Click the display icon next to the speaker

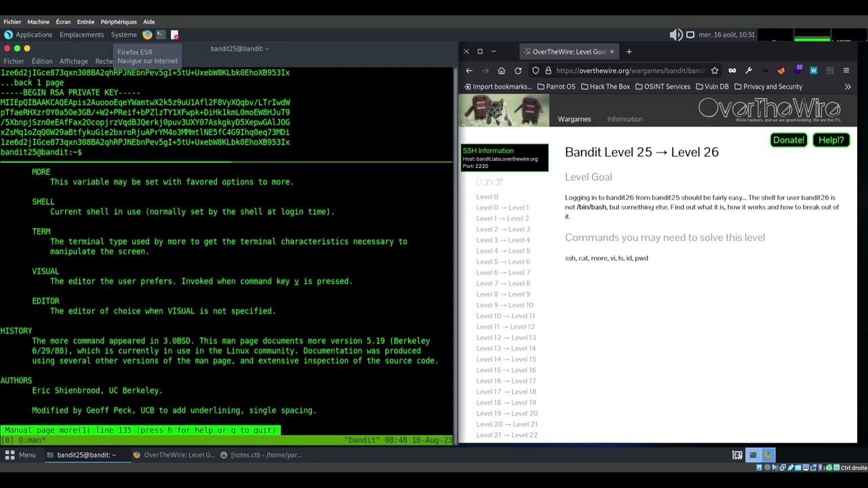(x=690, y=35)
